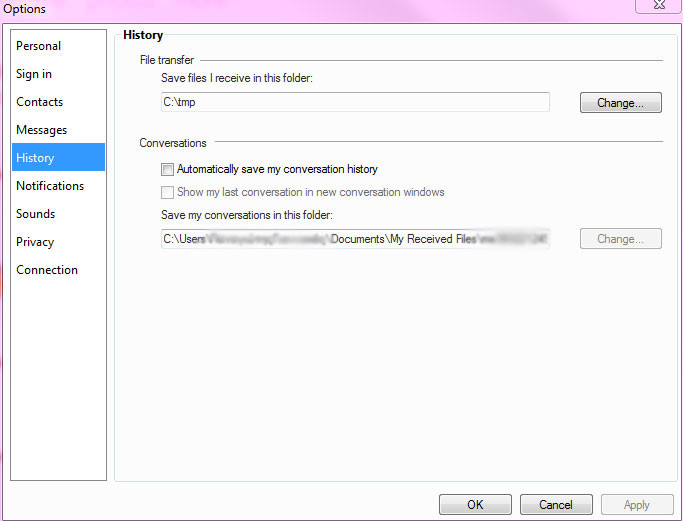Select the highlighted History category

[36, 158]
